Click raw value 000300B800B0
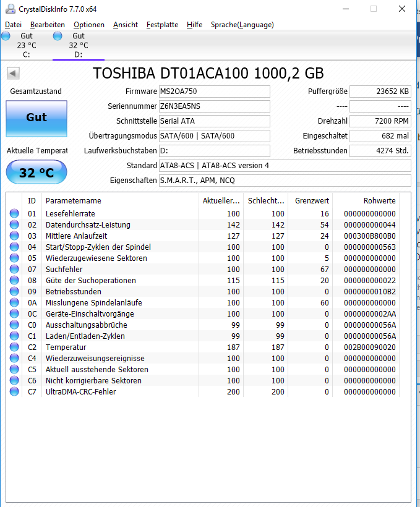420x507 pixels. (x=370, y=236)
